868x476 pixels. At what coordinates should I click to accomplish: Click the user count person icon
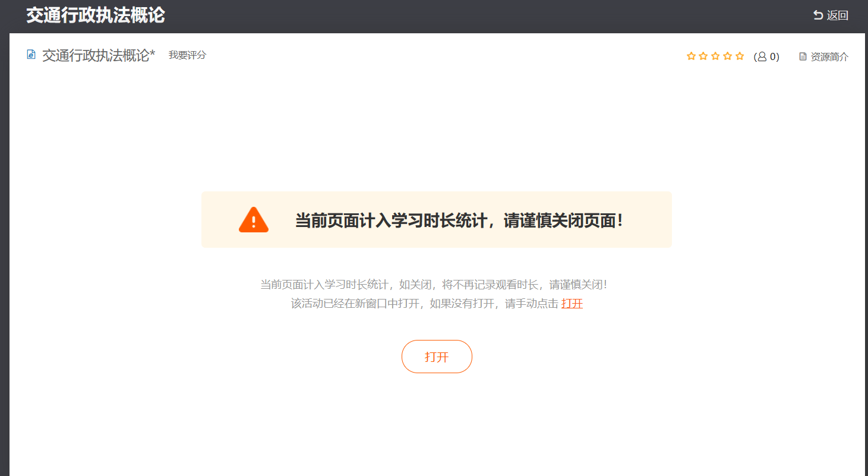[762, 56]
